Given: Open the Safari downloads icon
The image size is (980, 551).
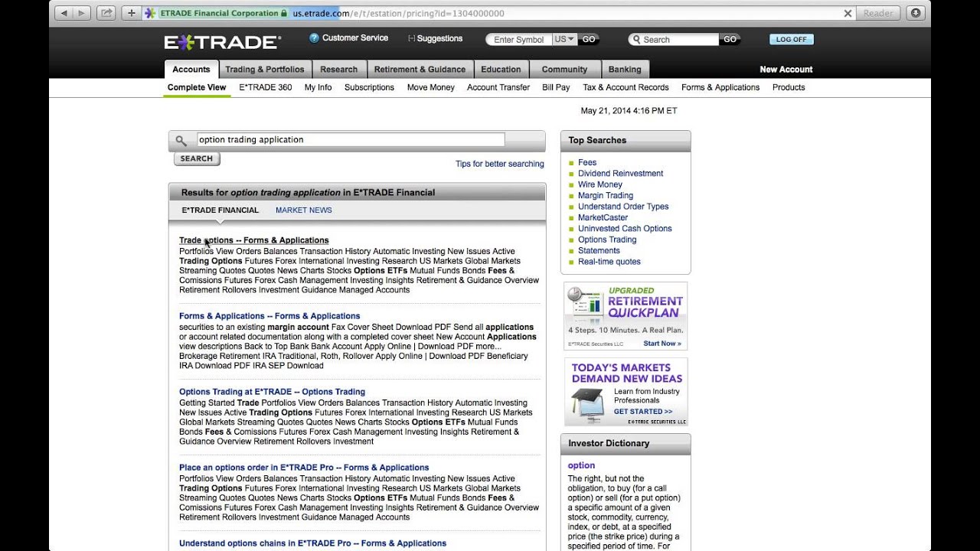Looking at the screenshot, I should pyautogui.click(x=915, y=13).
